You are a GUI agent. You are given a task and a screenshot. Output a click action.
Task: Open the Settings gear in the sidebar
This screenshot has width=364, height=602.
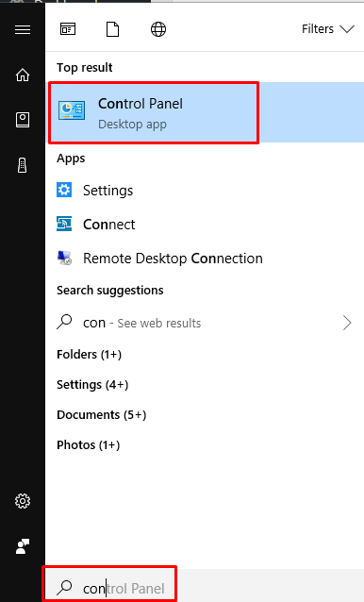click(x=23, y=501)
